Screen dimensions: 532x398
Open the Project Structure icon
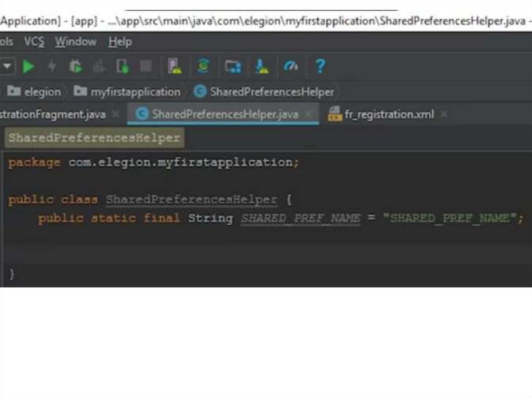233,66
